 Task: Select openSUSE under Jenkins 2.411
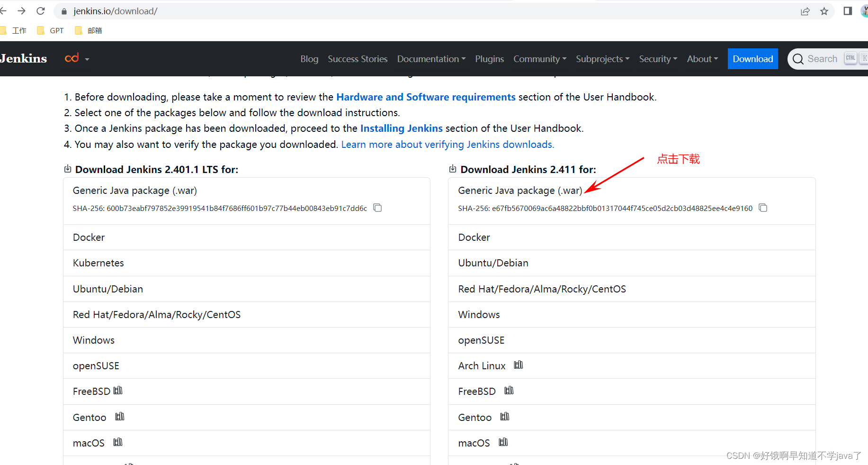click(632, 340)
